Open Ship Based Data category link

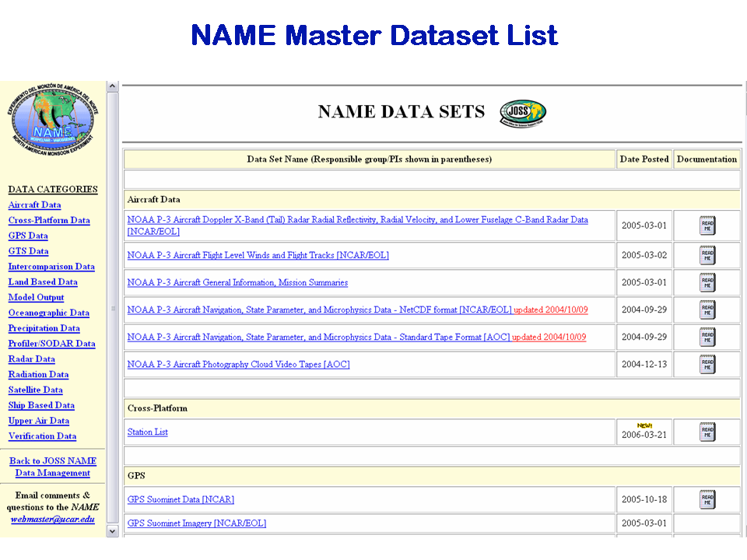click(41, 405)
